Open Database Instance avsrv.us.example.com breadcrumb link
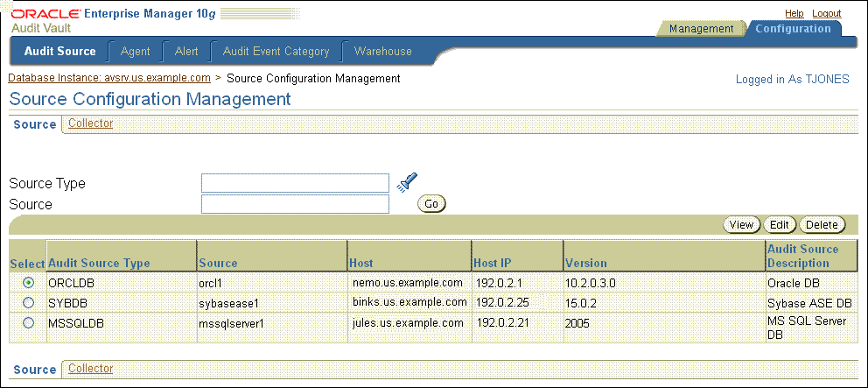The width and height of the screenshot is (868, 388). pos(109,78)
